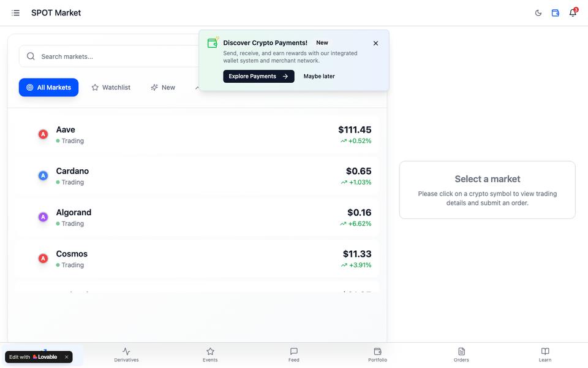Viewport: 588px width, 368px height.
Task: Click the blue Cardano coin icon
Action: pos(43,175)
